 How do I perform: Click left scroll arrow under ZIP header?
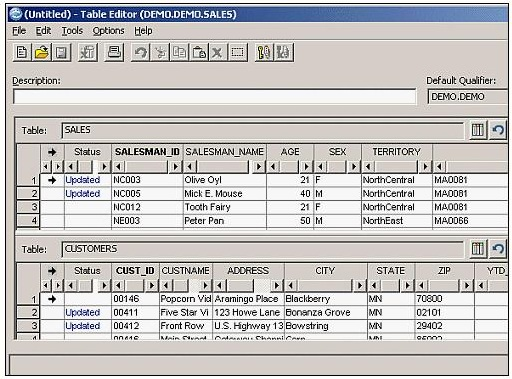[422, 285]
